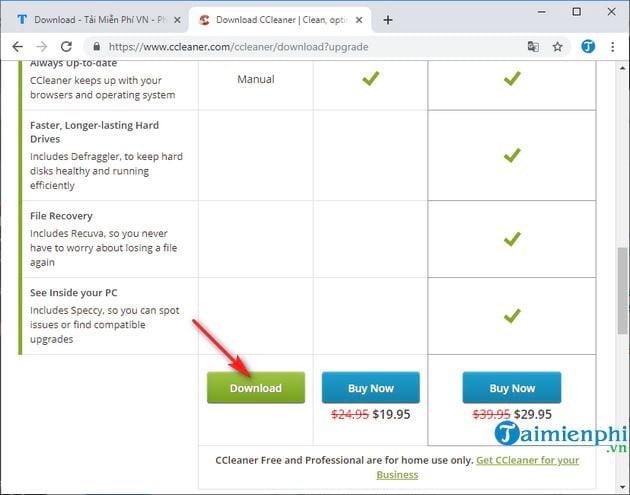Click the Taimienphi tab favicon
Viewport: 630px width, 495px height.
coord(22,19)
